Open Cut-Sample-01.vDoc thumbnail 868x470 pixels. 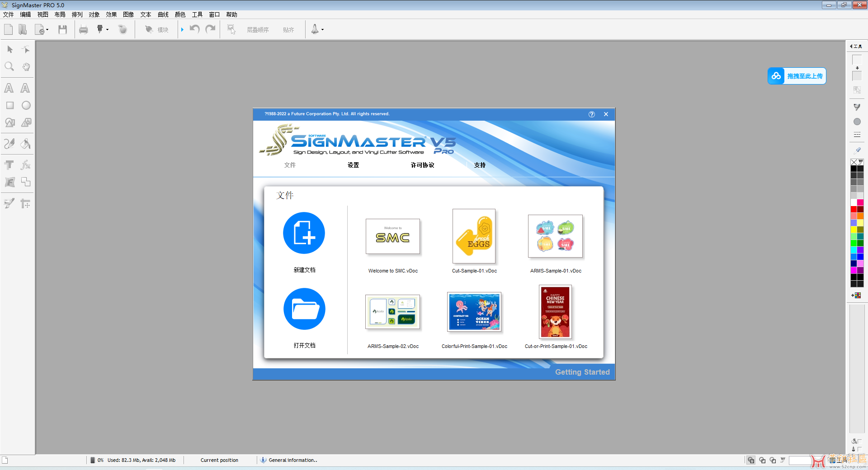pos(474,236)
